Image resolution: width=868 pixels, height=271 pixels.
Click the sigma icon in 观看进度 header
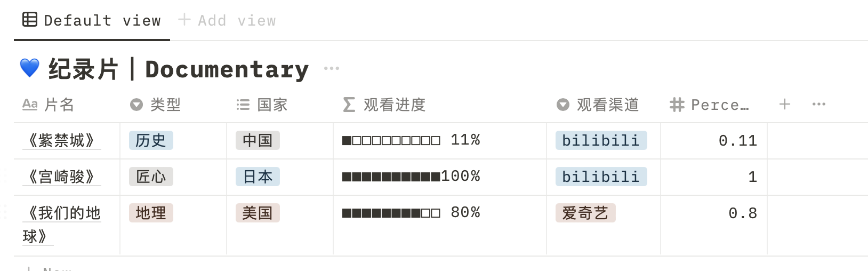pos(349,105)
